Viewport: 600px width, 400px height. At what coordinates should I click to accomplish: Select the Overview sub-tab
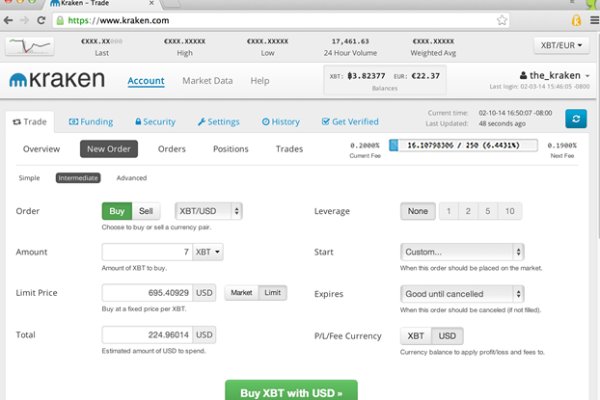pyautogui.click(x=41, y=149)
